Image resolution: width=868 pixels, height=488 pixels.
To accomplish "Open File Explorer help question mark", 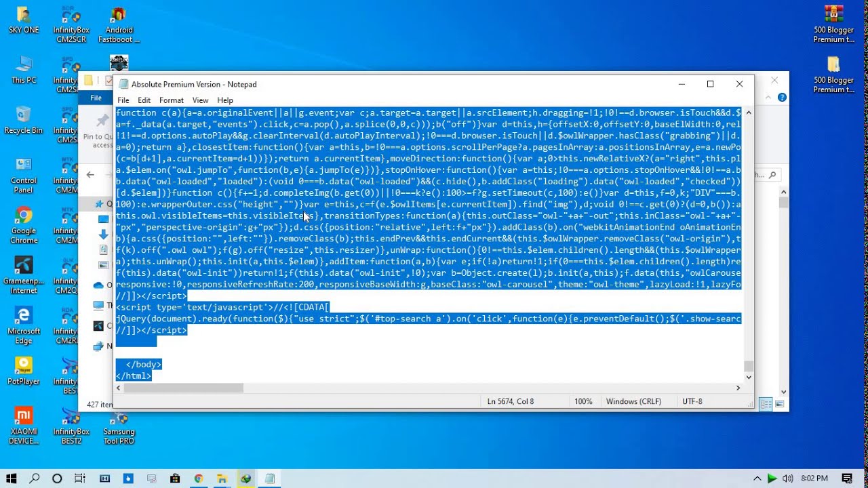I will tap(782, 98).
